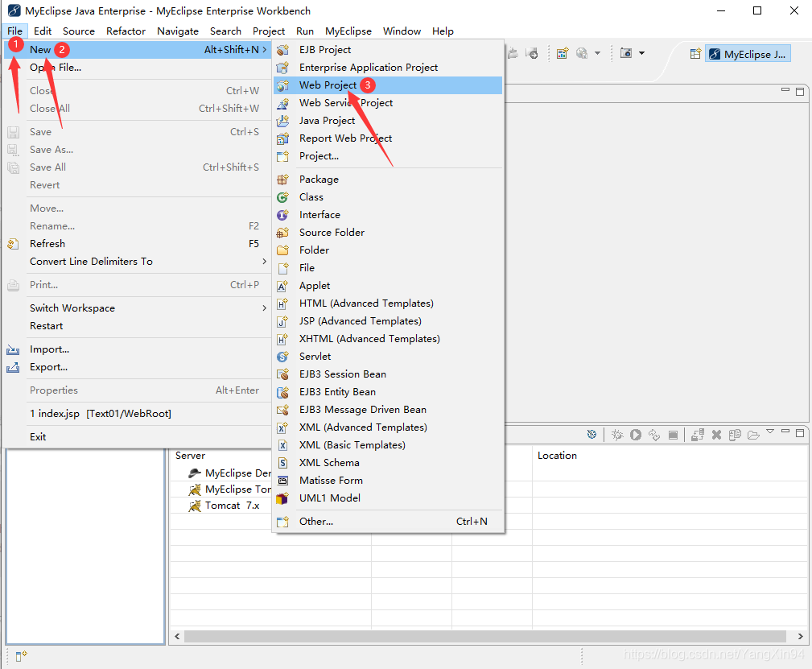Click the capture screenshot camera icon

coord(626,53)
